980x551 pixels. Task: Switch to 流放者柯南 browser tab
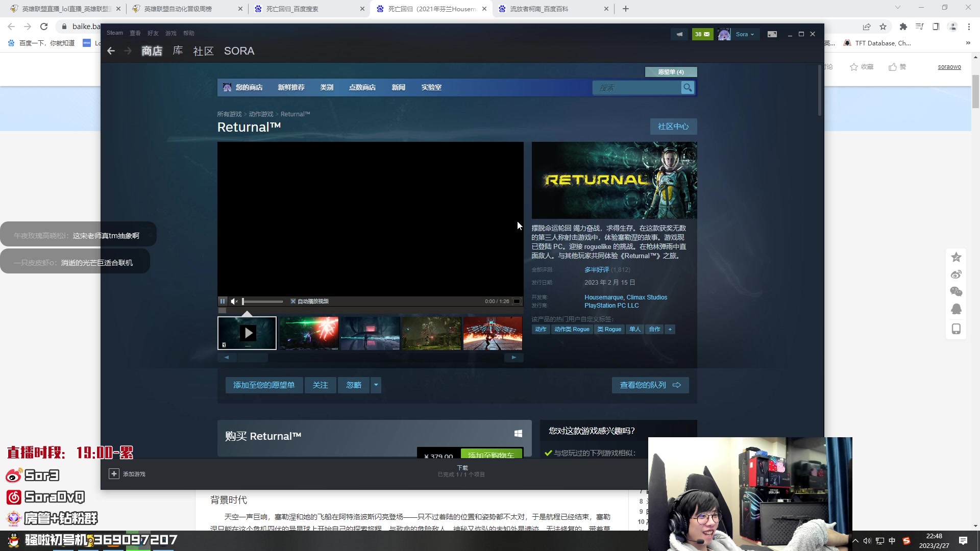[553, 9]
